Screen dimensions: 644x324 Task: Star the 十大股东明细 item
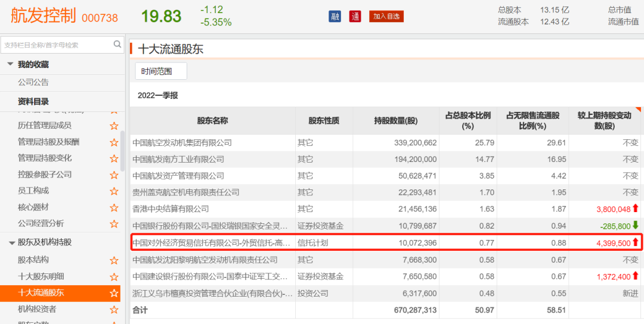pos(114,277)
